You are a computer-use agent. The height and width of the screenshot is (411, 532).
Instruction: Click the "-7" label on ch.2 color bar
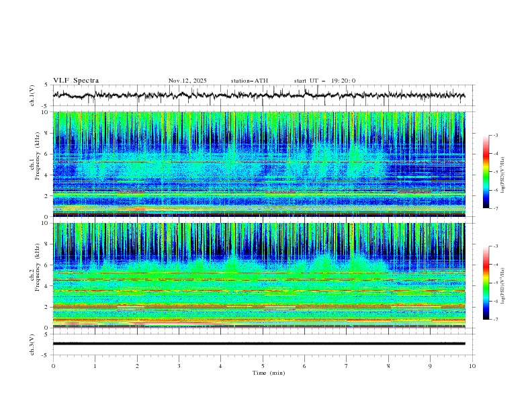click(495, 320)
